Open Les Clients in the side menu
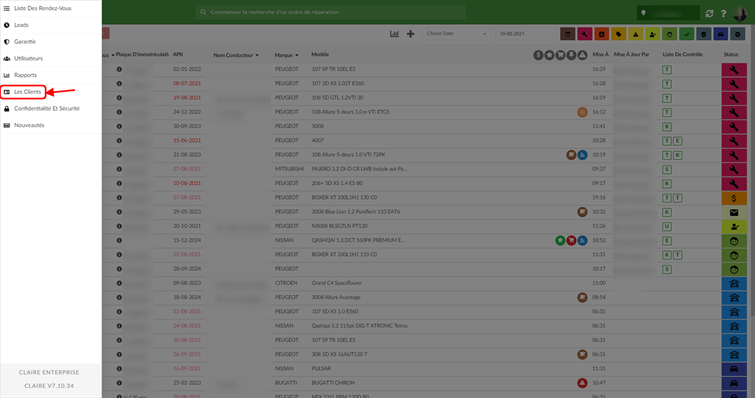755x398 pixels. click(27, 91)
